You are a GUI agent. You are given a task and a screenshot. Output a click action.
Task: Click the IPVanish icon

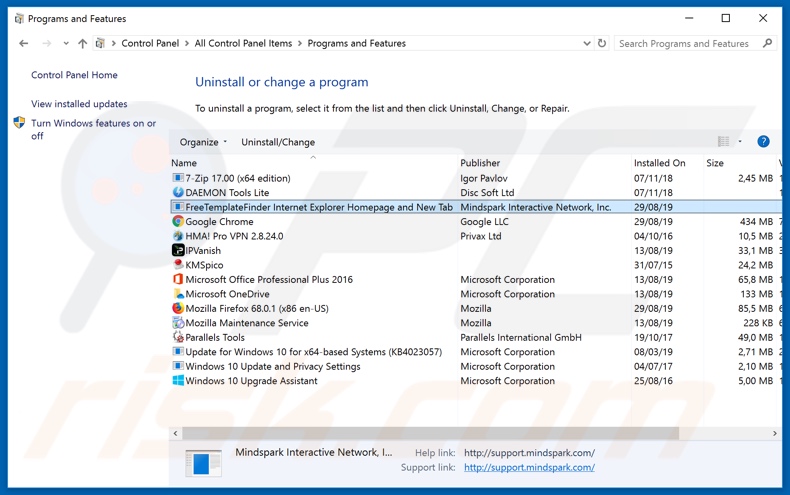tap(178, 251)
